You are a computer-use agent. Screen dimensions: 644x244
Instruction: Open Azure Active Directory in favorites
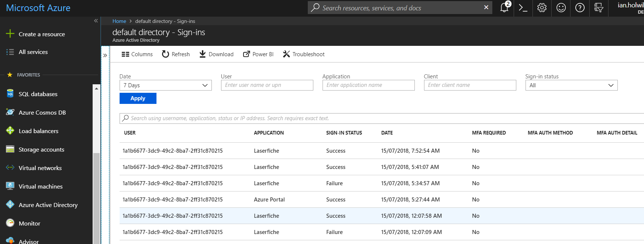pos(48,205)
